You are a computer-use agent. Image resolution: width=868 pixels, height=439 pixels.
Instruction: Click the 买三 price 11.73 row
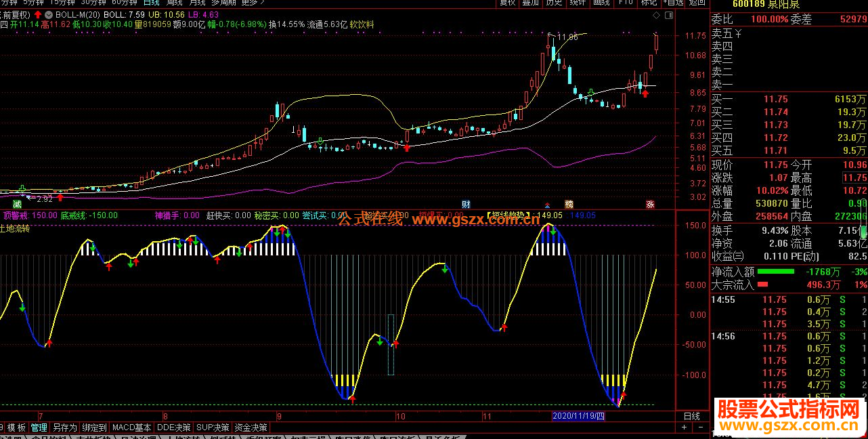coord(789,125)
